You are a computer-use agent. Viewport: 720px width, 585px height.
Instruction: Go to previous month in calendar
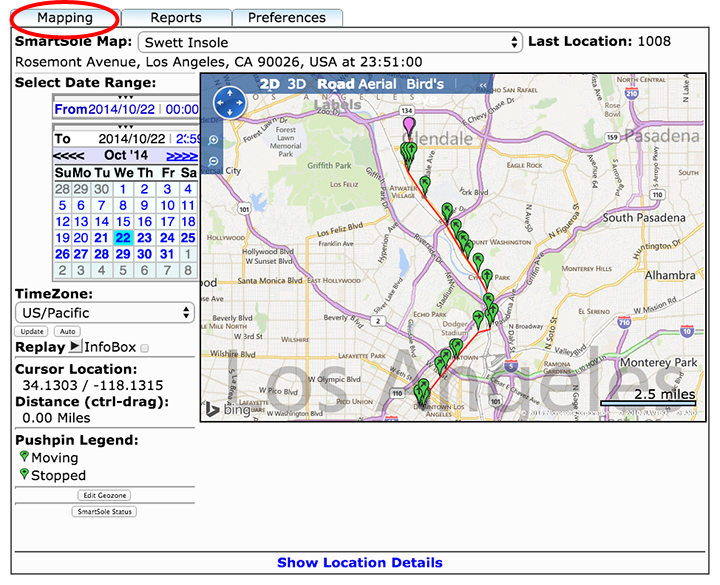tap(68, 156)
